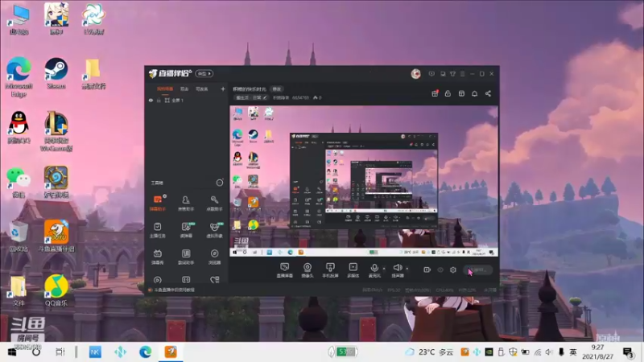Open WeChat desktop shortcut
Viewport: 644px width, 362px height.
click(19, 182)
